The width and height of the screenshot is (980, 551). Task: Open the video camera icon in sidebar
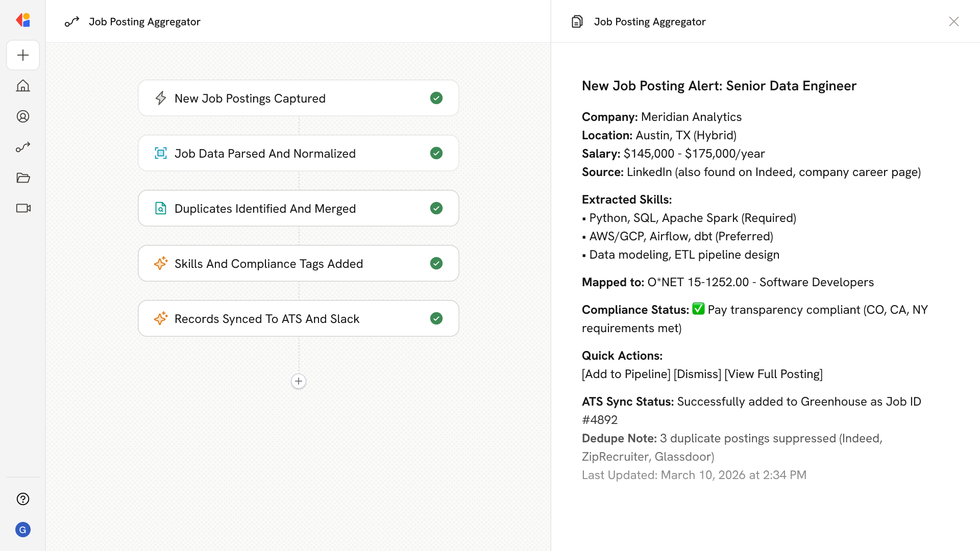23,208
